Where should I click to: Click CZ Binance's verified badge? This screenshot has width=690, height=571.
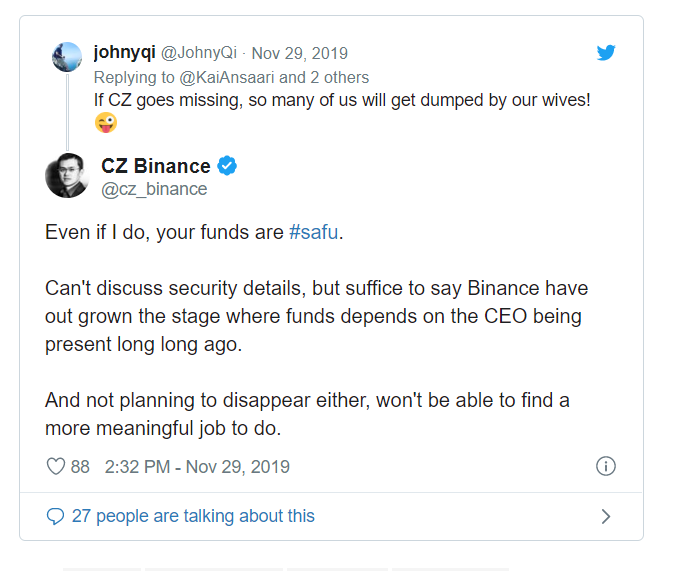(228, 166)
